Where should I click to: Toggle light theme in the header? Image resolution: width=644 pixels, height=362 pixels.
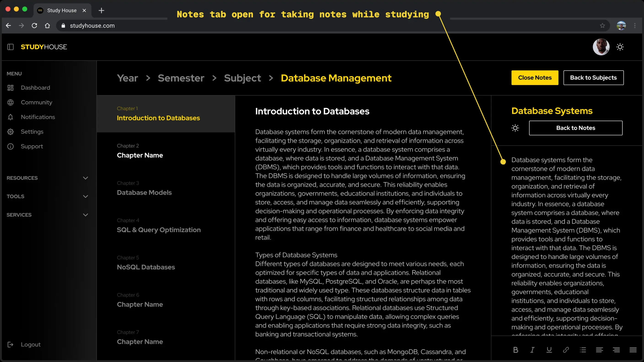click(620, 47)
